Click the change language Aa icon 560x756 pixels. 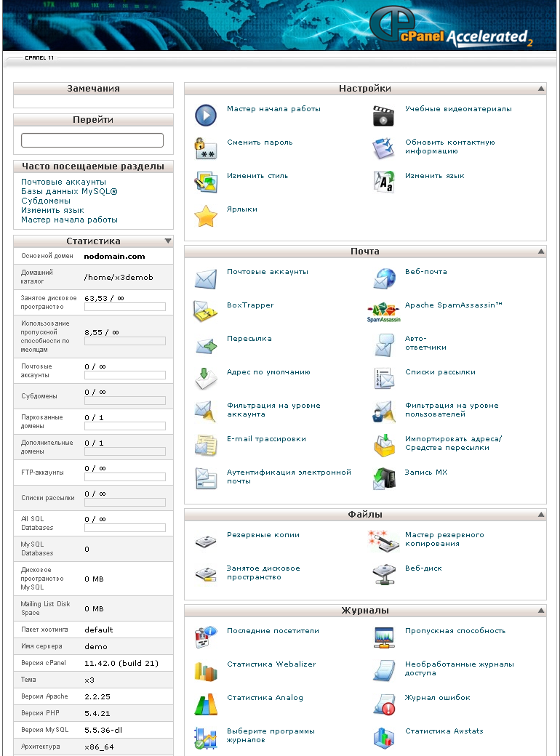click(x=384, y=182)
